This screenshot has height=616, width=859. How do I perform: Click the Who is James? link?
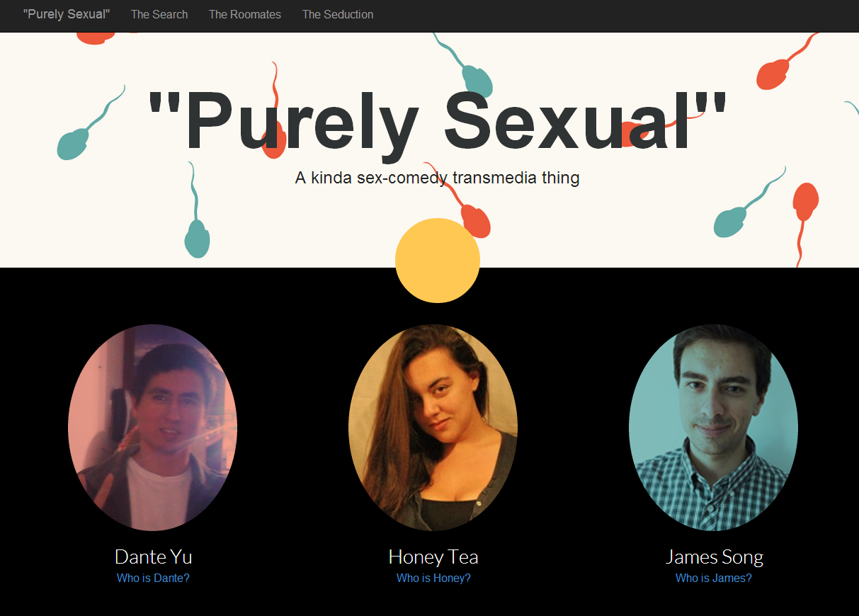coord(714,578)
